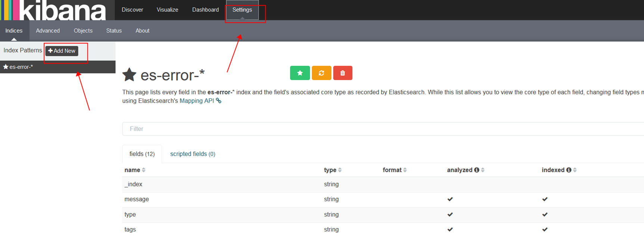Viewport: 644px width, 236px height.
Task: Click the info icon next to analyzed
Action: 477,170
